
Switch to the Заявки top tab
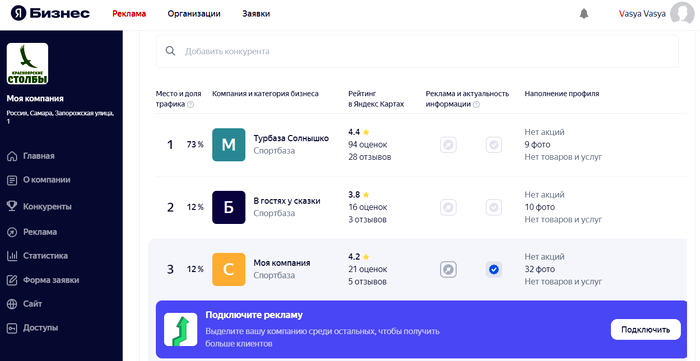pos(256,14)
